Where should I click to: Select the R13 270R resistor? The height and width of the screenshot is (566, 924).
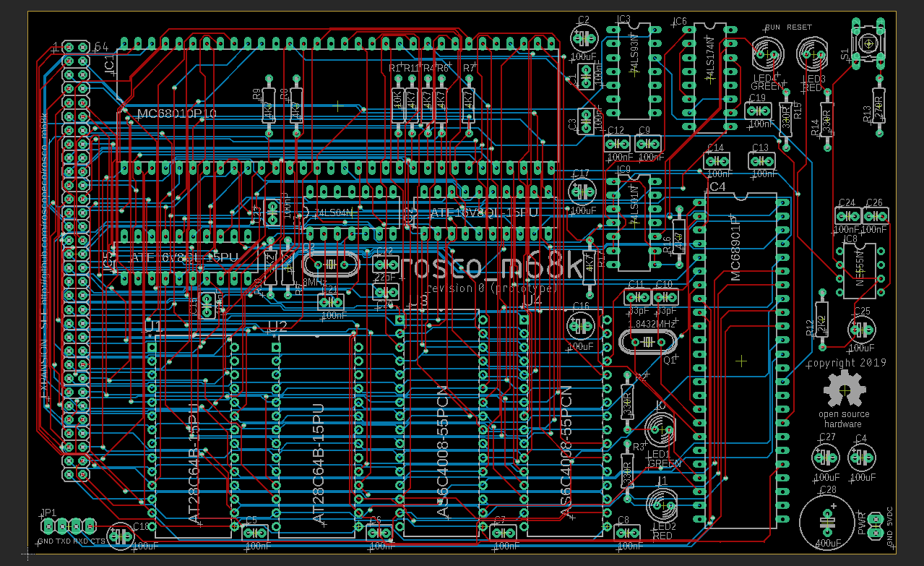point(879,106)
